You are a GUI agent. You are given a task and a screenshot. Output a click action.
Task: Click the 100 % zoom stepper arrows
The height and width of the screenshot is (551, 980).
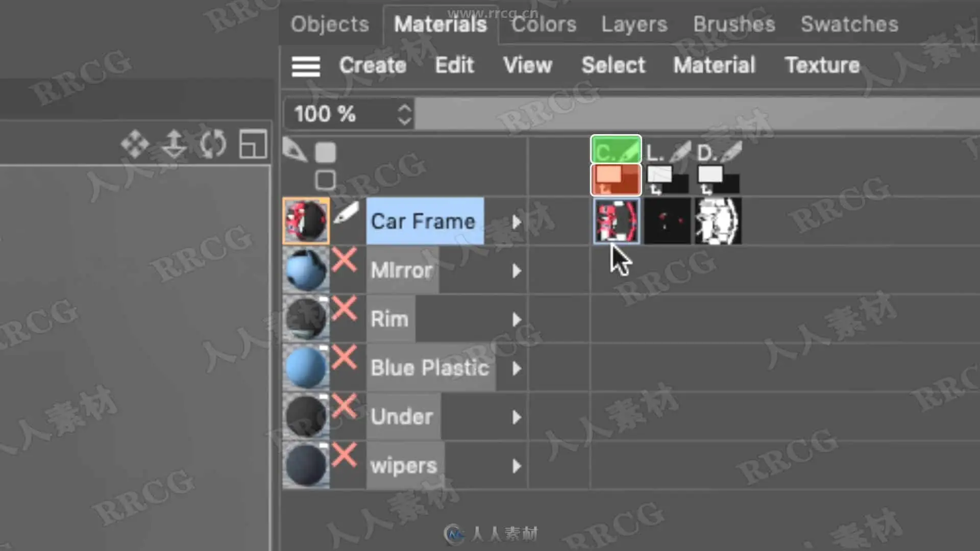(x=404, y=114)
